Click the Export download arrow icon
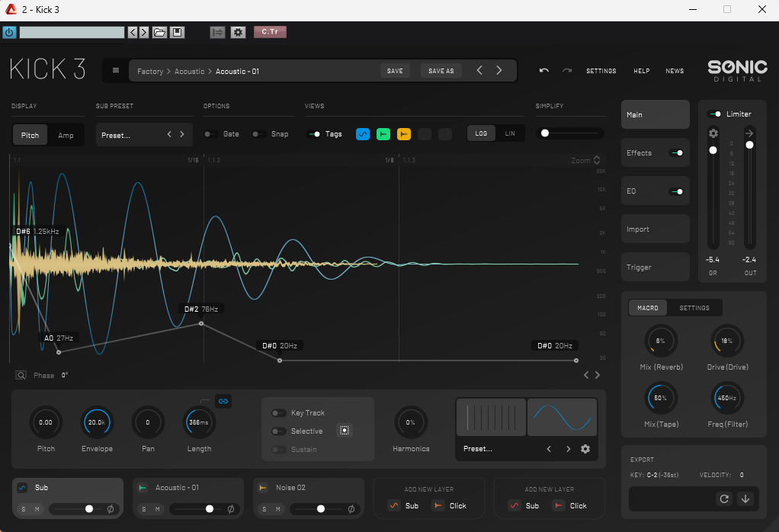The width and height of the screenshot is (779, 532). point(745,498)
